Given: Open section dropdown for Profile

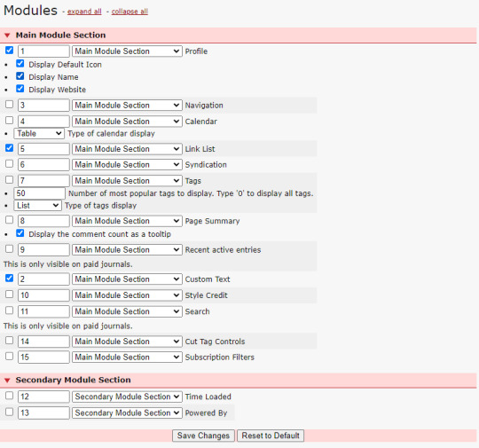Looking at the screenshot, I should tap(127, 51).
